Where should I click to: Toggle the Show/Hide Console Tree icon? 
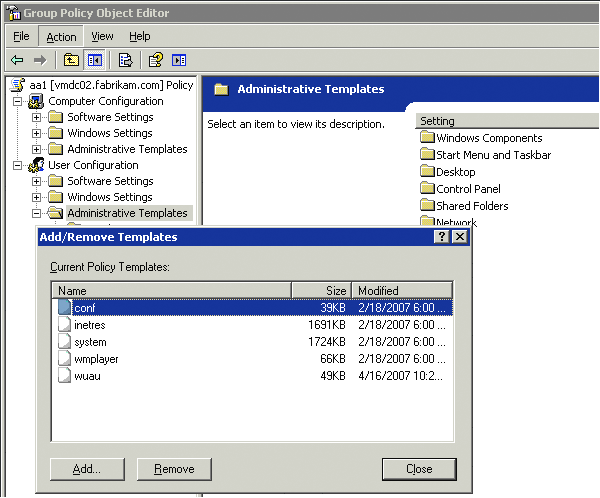pos(95,60)
